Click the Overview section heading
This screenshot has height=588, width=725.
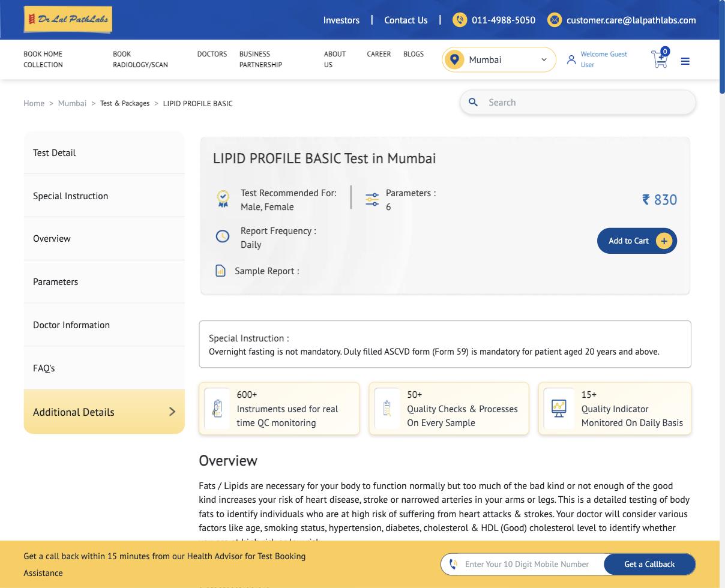click(x=228, y=460)
